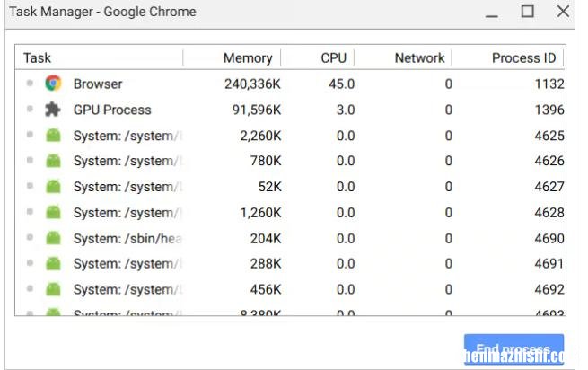Click process ID 4625
588x370 pixels.
[549, 136]
